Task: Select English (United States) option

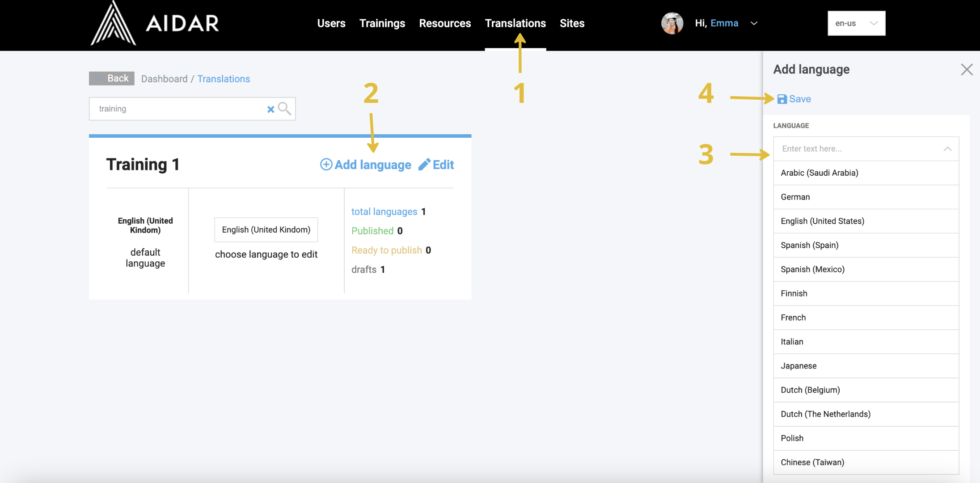Action: 866,221
